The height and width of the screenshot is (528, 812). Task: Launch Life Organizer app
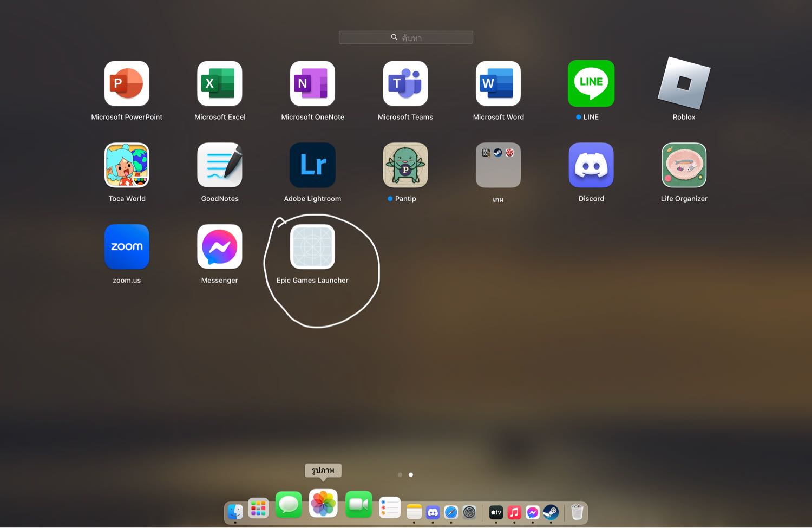tap(684, 165)
